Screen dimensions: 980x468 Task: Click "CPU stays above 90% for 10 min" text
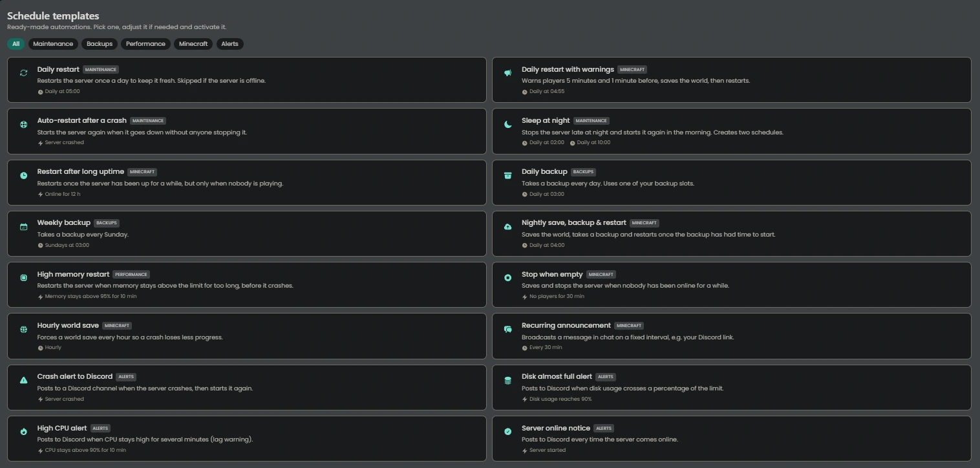tap(85, 451)
